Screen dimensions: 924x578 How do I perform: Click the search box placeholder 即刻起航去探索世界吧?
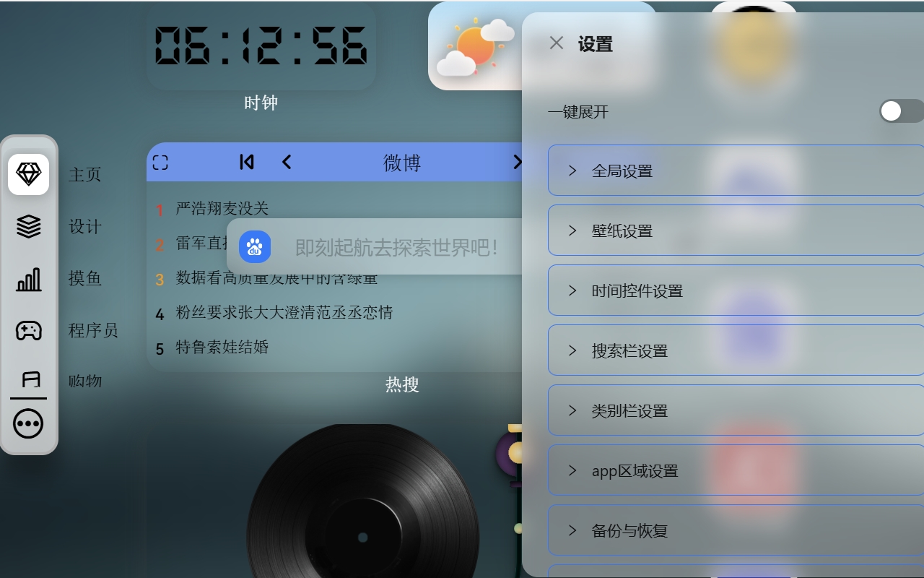[x=396, y=247]
